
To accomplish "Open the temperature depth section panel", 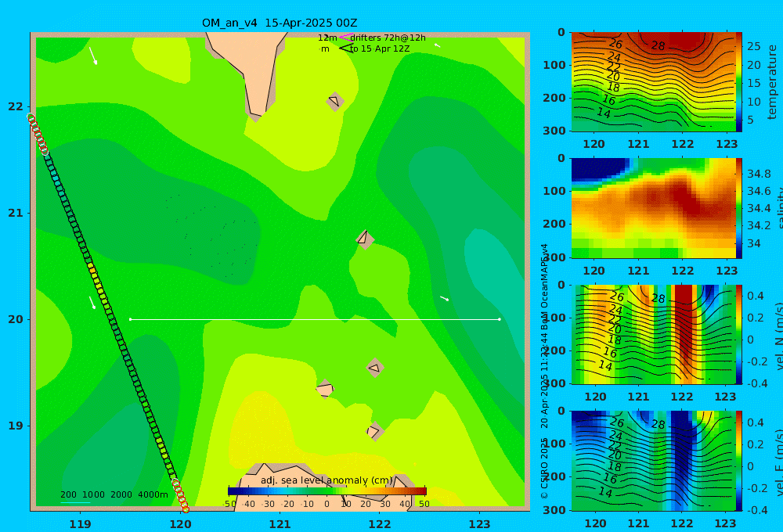I will point(653,82).
